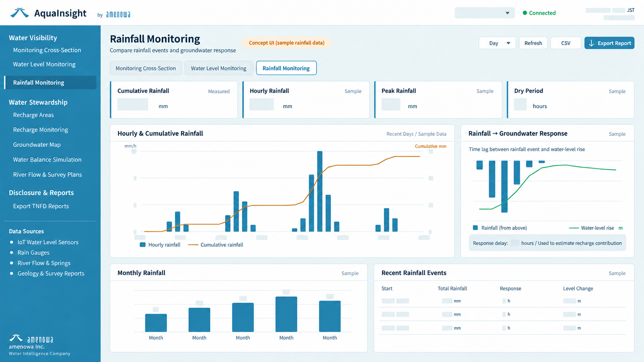Click IoT Water Level Sensors data source
The image size is (644, 362).
[x=48, y=242]
